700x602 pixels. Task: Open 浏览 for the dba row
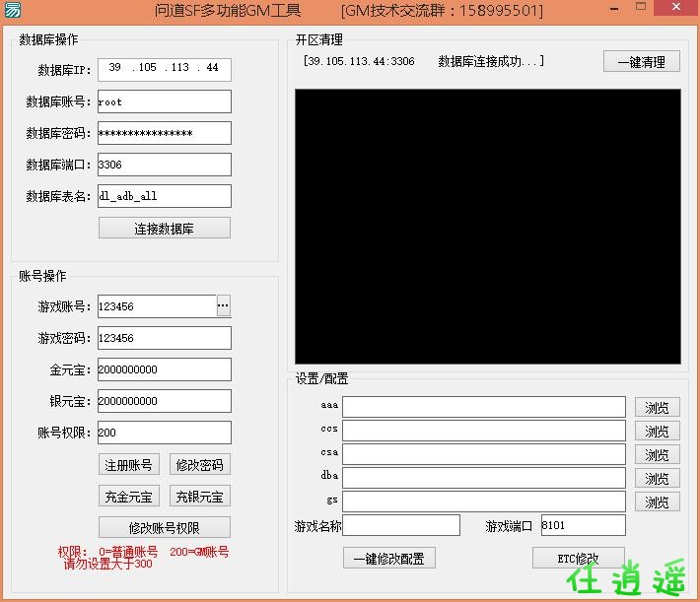coord(657,479)
